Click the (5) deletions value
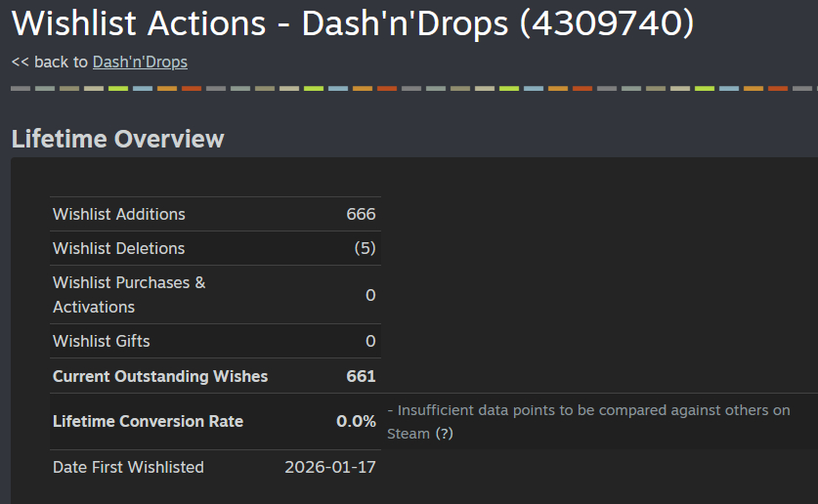 365,248
